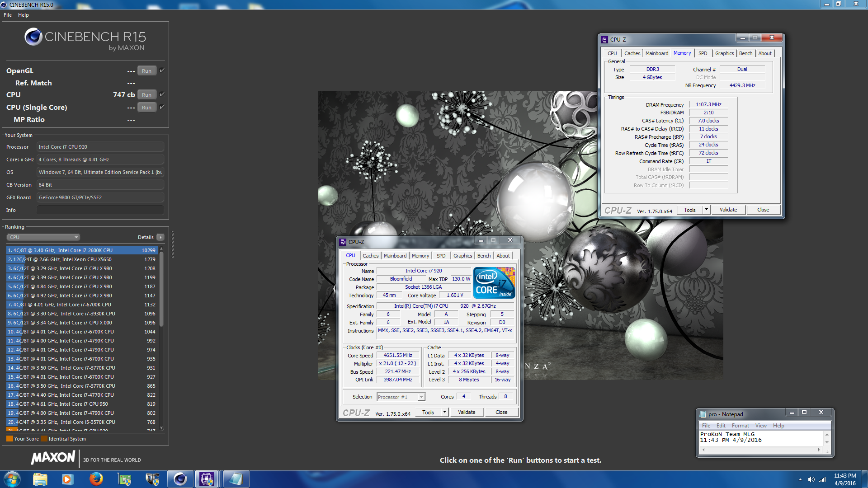Select ranking row i7-6700K scoring 1132

tap(82, 304)
